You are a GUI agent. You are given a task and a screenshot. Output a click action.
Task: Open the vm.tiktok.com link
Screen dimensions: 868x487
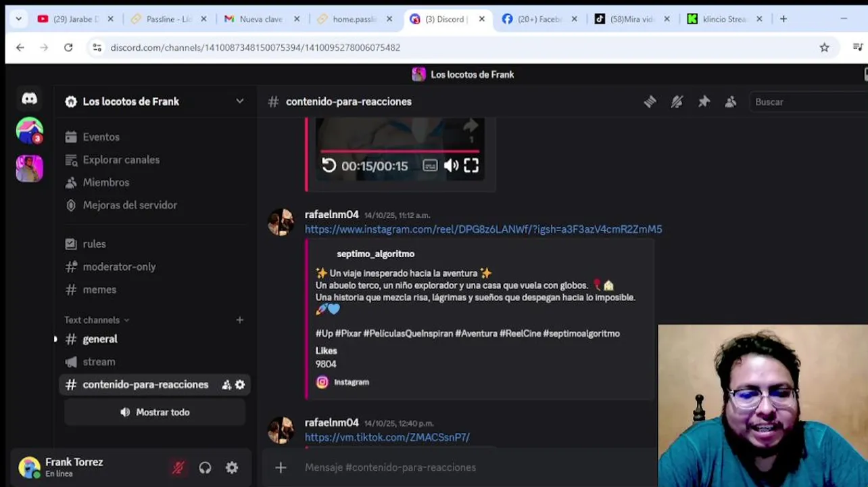(387, 438)
